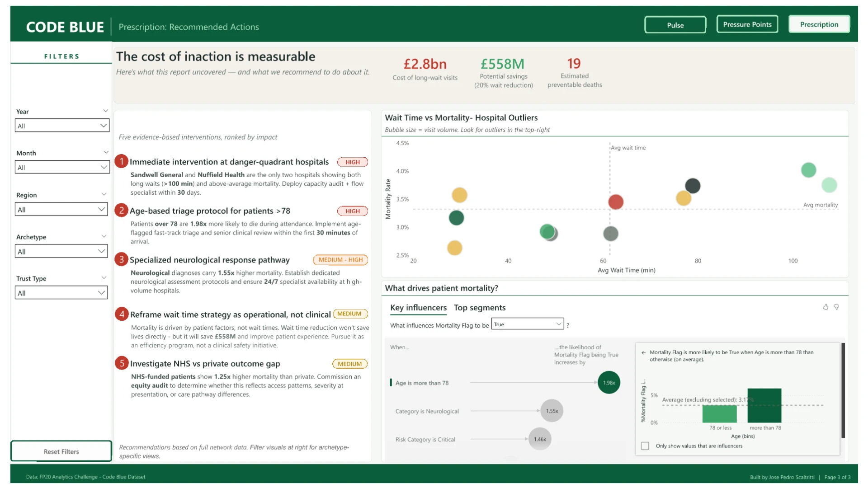Select the red number 5 intervention badge
Screen dimensions: 868x488
tap(122, 363)
